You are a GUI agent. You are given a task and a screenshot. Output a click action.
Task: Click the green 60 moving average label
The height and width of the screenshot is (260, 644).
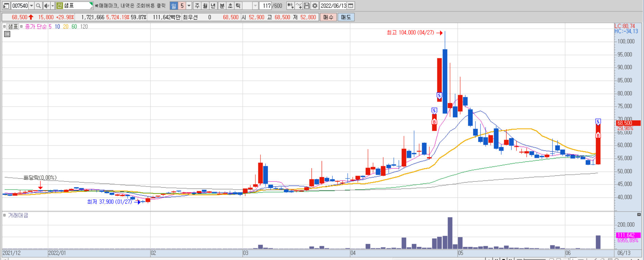click(74, 26)
